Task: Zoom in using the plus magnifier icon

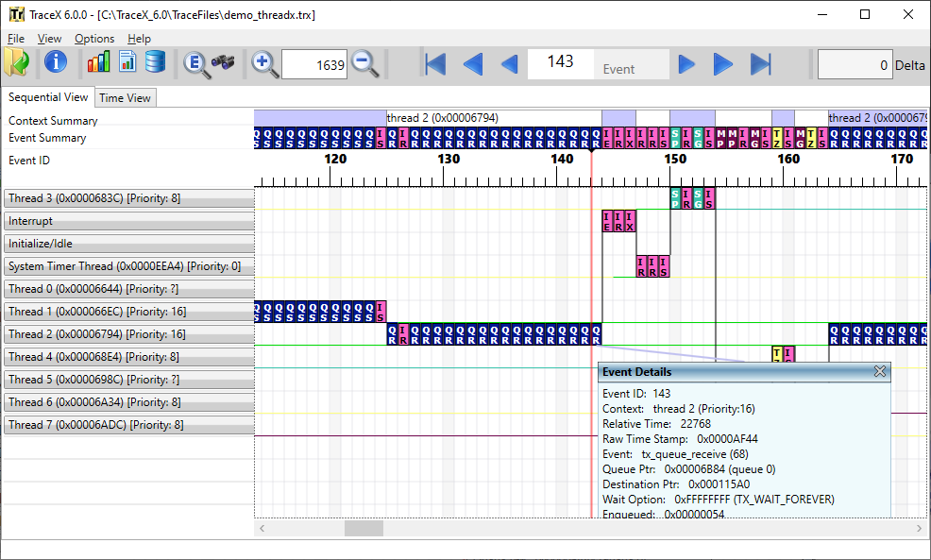Action: click(x=264, y=64)
